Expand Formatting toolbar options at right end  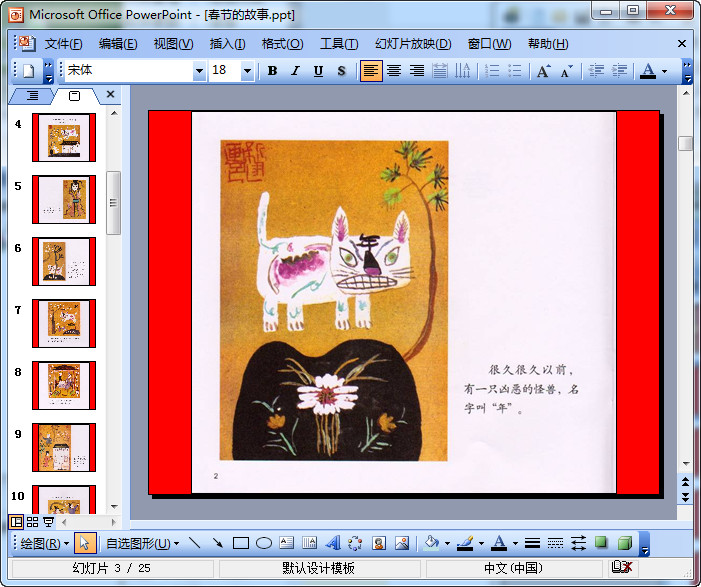pos(687,72)
